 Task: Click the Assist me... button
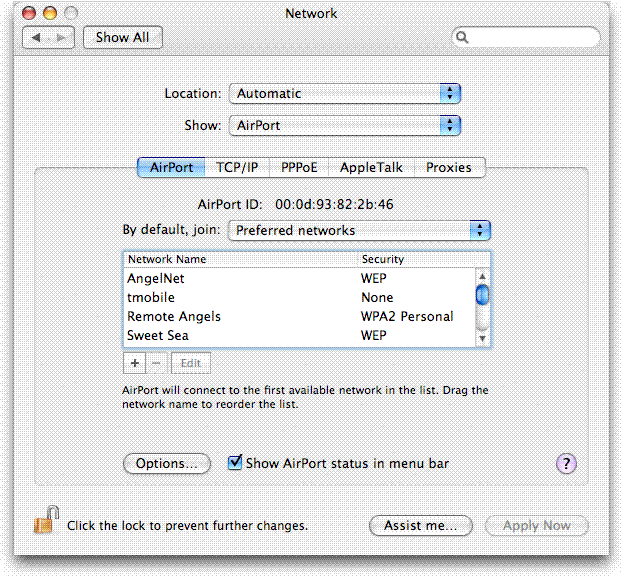click(421, 526)
